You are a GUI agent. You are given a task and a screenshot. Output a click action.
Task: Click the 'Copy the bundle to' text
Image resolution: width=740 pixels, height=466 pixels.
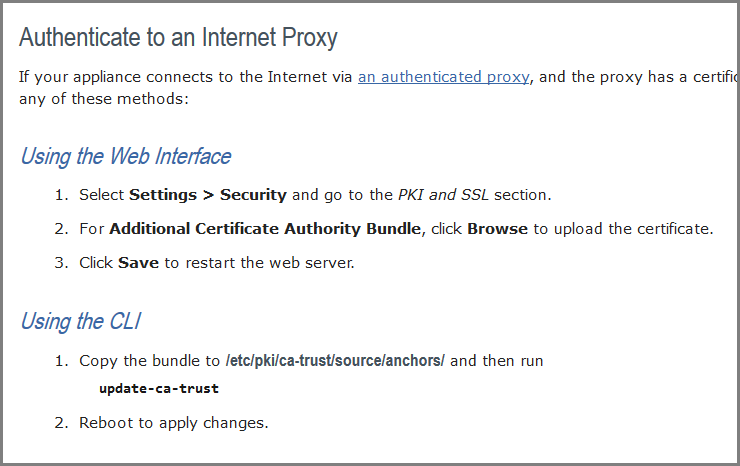coord(150,361)
